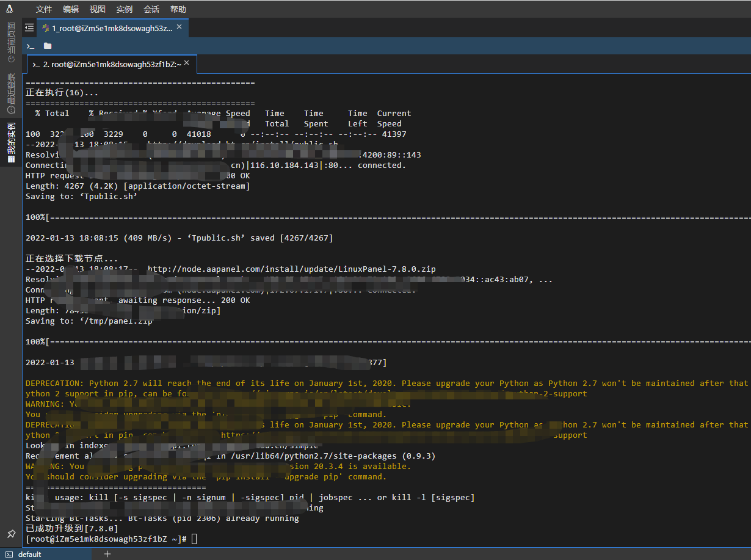The width and height of the screenshot is (751, 560).
Task: Click the new terminal prompt icon in toolbar
Action: coord(30,46)
